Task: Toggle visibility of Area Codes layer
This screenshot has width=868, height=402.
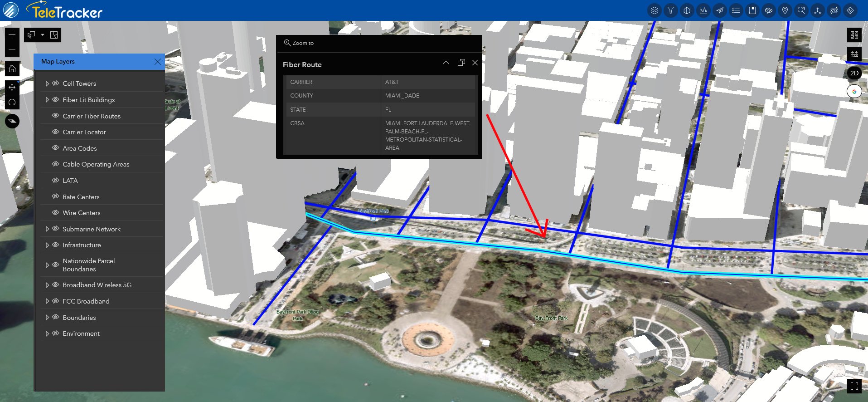Action: (x=56, y=148)
